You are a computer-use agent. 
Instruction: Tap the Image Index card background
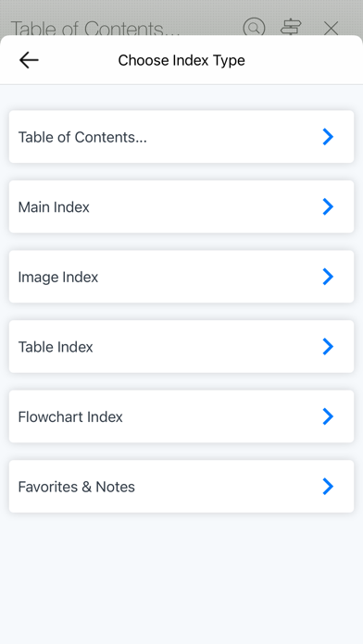[181, 277]
